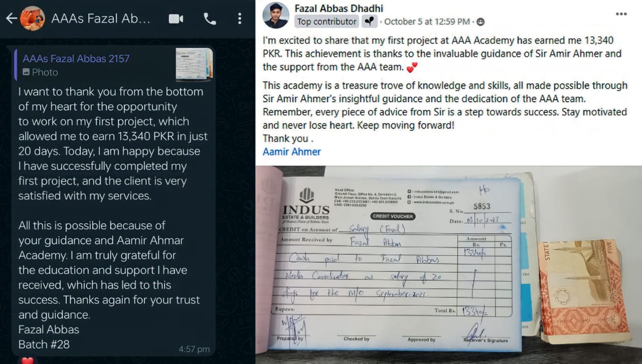Click the badge icon beside Top contributor
The height and width of the screenshot is (364, 642).
coord(369,22)
